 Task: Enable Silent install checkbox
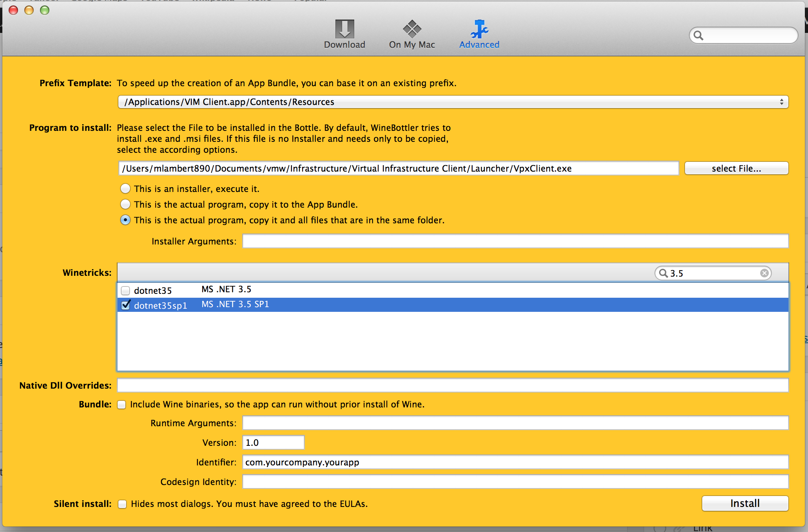[122, 504]
